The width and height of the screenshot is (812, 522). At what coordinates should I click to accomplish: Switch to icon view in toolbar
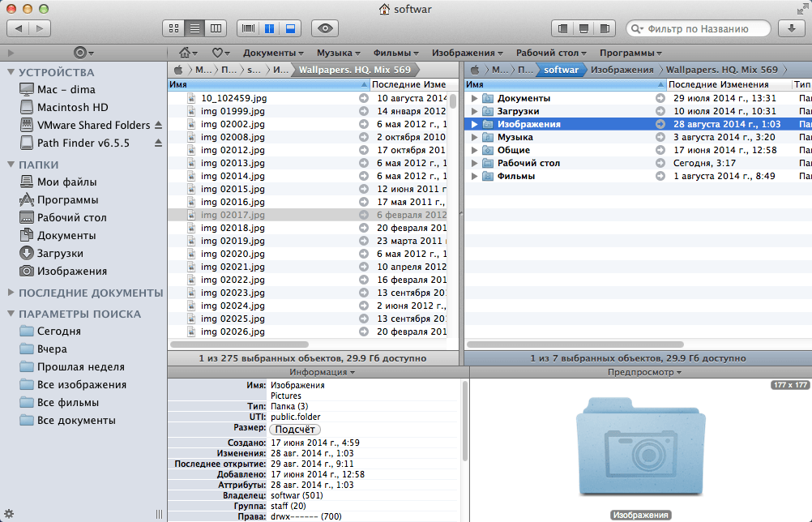click(174, 28)
